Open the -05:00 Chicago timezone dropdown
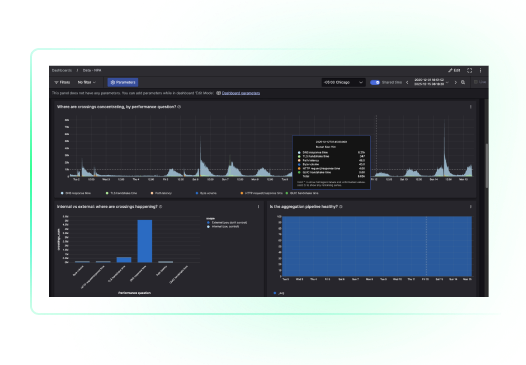Screen dimensions: 526x365 pos(343,82)
